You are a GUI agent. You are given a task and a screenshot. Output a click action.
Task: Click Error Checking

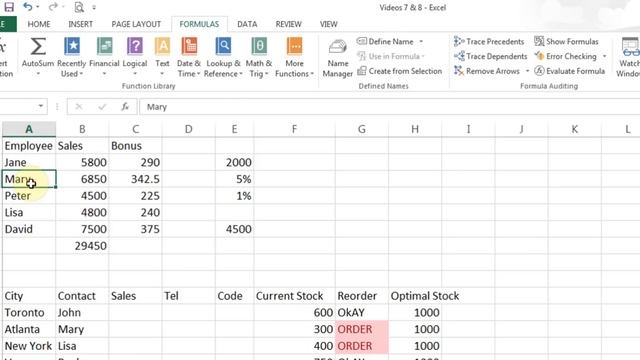(566, 56)
